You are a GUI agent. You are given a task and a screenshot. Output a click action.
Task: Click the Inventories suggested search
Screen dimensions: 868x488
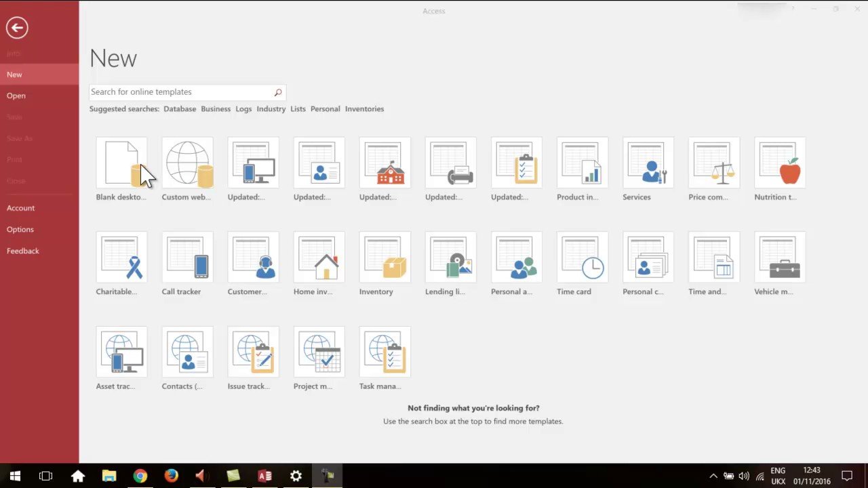[364, 108]
